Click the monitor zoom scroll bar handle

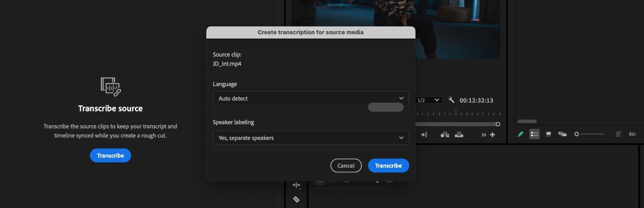[498, 124]
